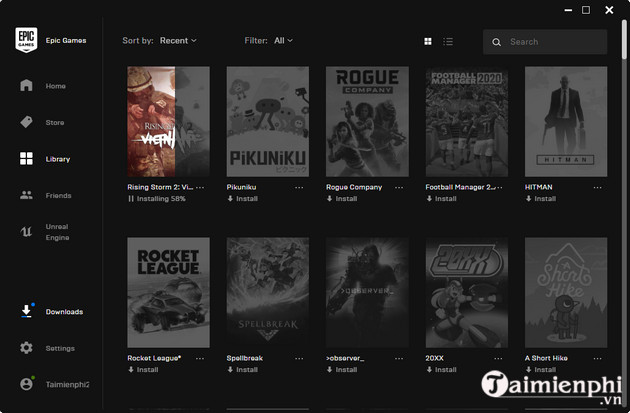630x413 pixels.
Task: Open more options for 20XX
Action: [x=498, y=358]
